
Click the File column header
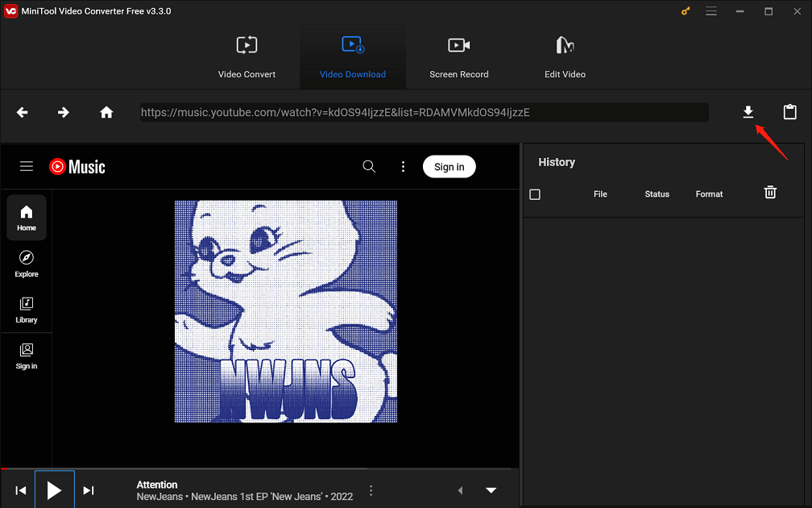(x=600, y=194)
